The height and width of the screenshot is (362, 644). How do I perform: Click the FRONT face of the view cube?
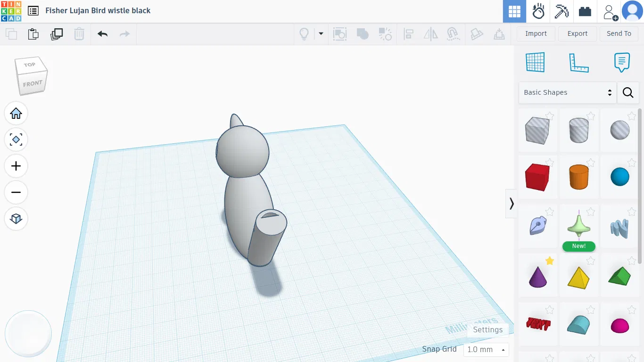[x=33, y=84]
